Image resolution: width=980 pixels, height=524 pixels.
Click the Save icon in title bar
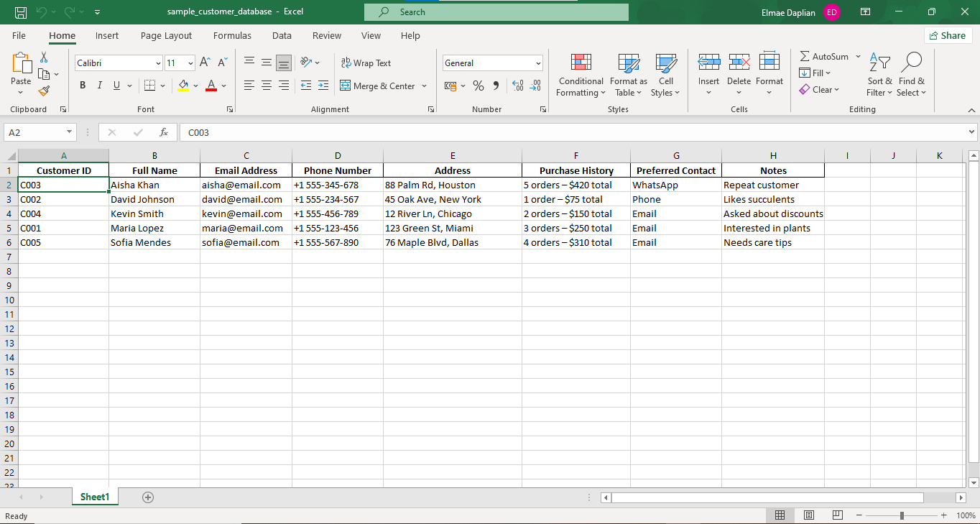click(21, 12)
